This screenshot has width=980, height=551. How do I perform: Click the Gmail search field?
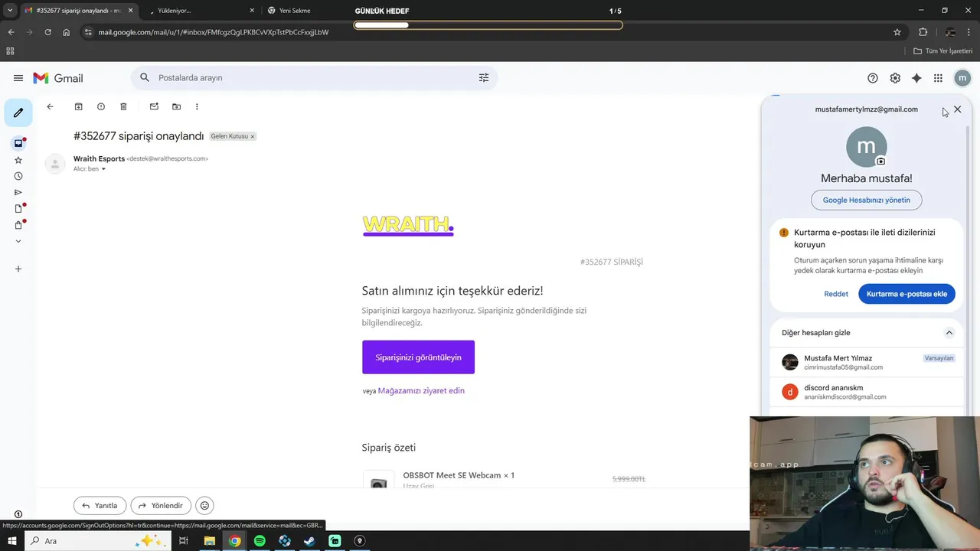[x=314, y=78]
